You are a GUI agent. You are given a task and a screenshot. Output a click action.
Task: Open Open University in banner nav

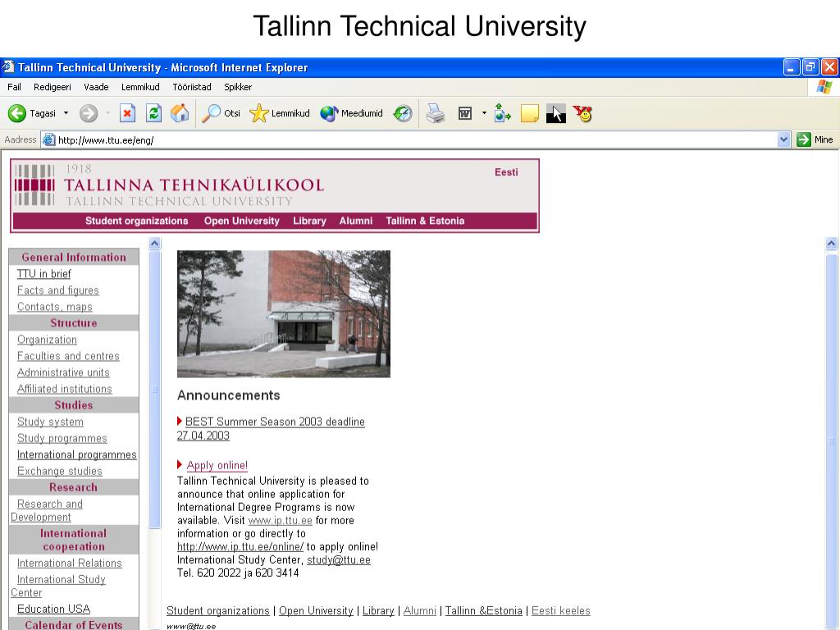(242, 221)
